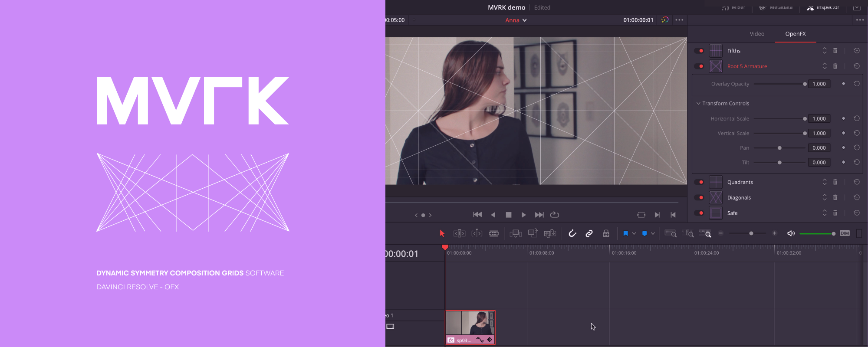Image resolution: width=868 pixels, height=347 pixels.
Task: Click the Full Extent Zoom icon
Action: pyautogui.click(x=671, y=233)
